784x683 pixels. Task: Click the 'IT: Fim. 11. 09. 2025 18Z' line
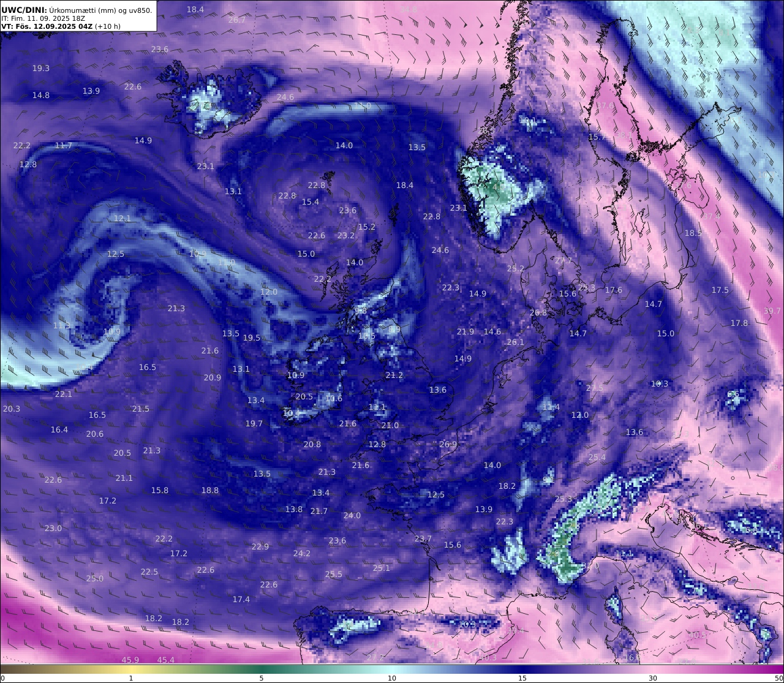tap(43, 18)
